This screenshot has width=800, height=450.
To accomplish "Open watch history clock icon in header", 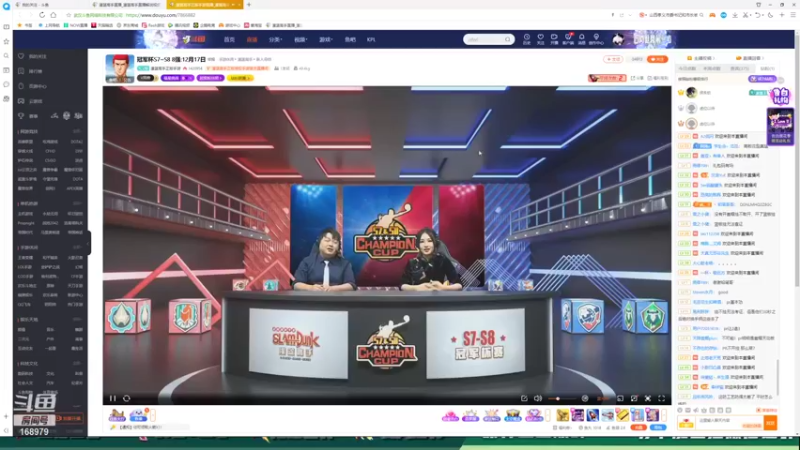I will pyautogui.click(x=527, y=39).
